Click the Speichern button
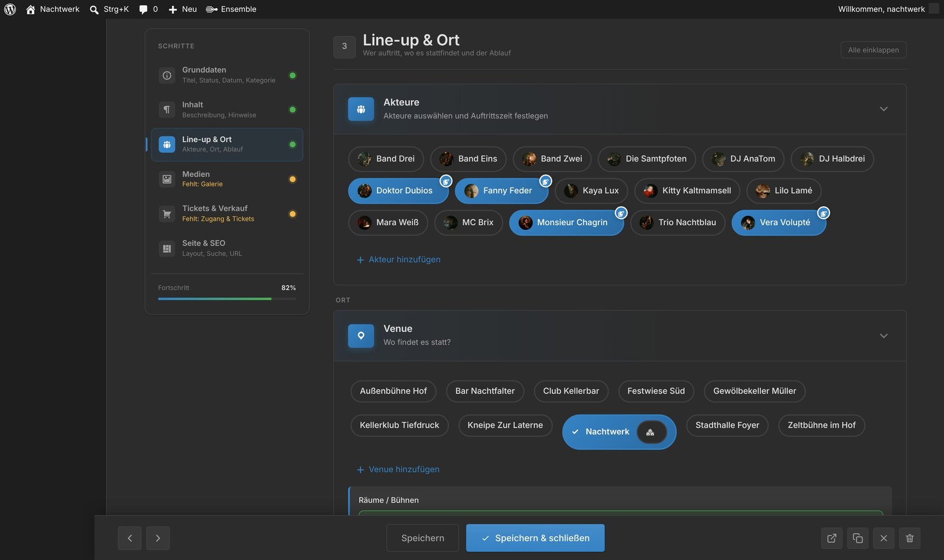Screen dimensions: 944x560 point(422,538)
